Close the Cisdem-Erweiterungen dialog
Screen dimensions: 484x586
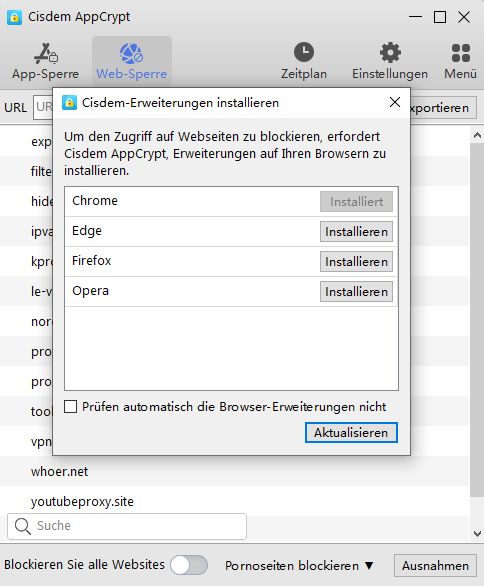point(395,102)
